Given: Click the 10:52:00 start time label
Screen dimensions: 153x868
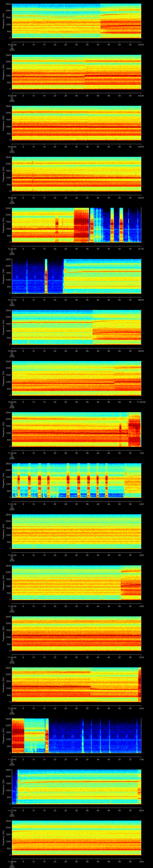Looking at the screenshot, I should pyautogui.click(x=12, y=44).
